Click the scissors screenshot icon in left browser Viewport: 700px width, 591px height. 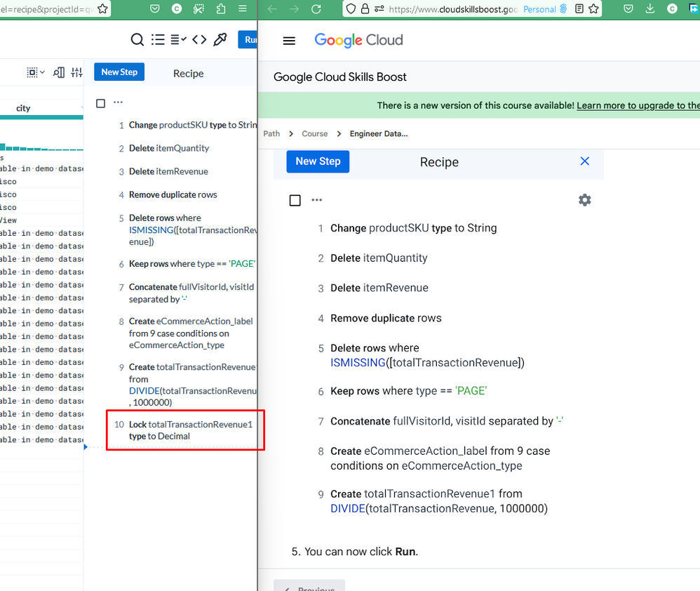coord(198,9)
